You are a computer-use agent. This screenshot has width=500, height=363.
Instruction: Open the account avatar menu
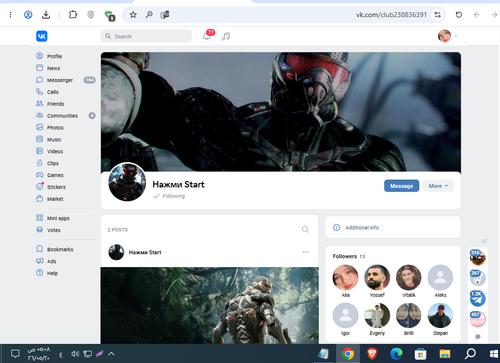pos(447,36)
